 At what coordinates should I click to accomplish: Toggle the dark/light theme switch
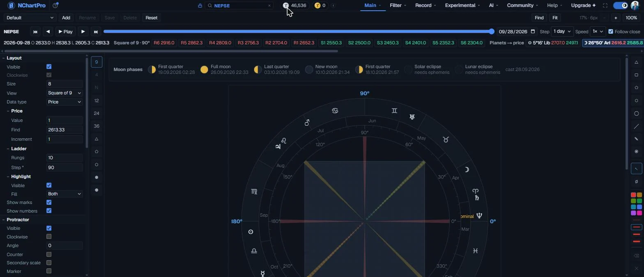point(621,5)
